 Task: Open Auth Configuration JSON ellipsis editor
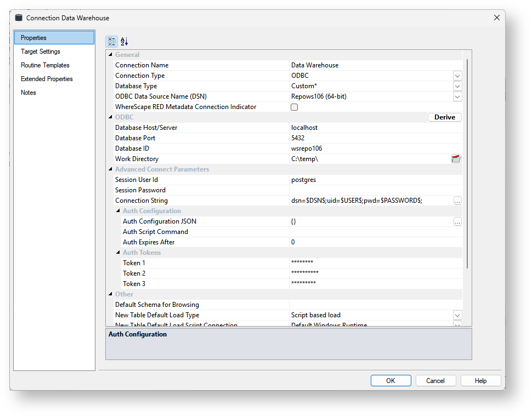[457, 222]
